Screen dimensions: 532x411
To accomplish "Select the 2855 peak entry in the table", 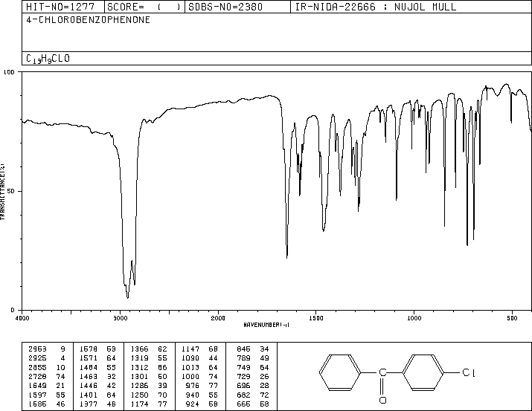I will pos(47,367).
